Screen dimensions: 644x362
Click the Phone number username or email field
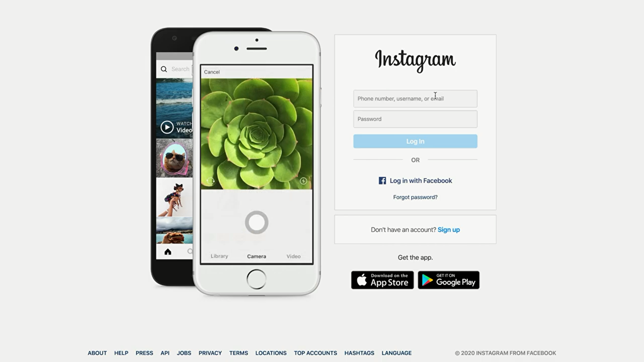pos(415,98)
